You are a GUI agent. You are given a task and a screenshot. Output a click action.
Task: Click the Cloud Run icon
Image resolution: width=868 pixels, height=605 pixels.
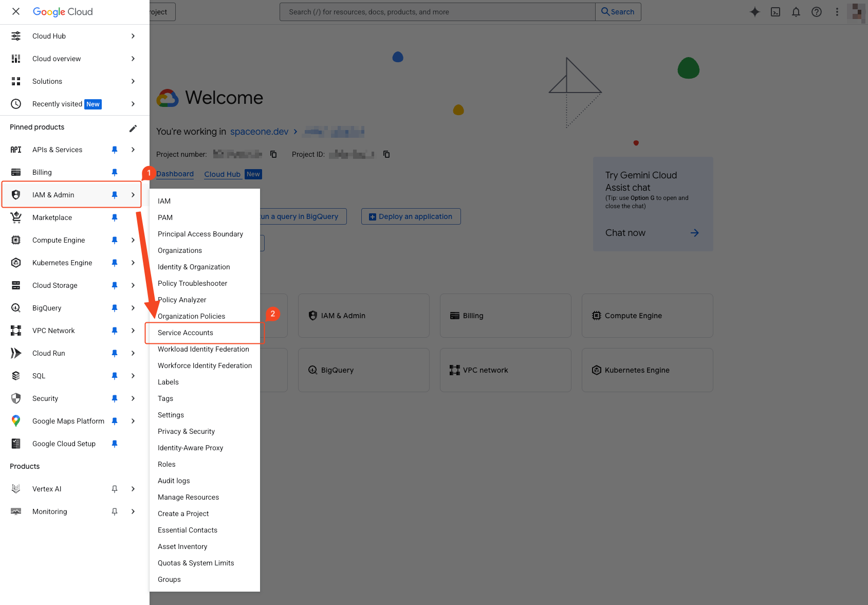coord(16,353)
